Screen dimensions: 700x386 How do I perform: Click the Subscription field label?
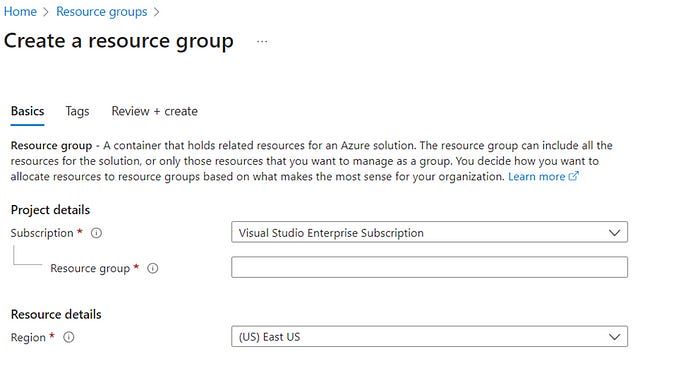[x=42, y=233]
